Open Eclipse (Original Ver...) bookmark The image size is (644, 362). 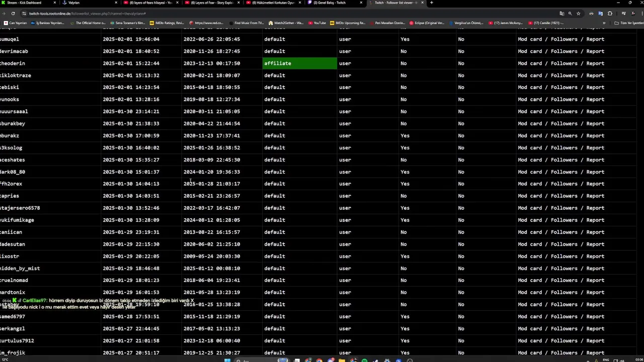point(427,23)
